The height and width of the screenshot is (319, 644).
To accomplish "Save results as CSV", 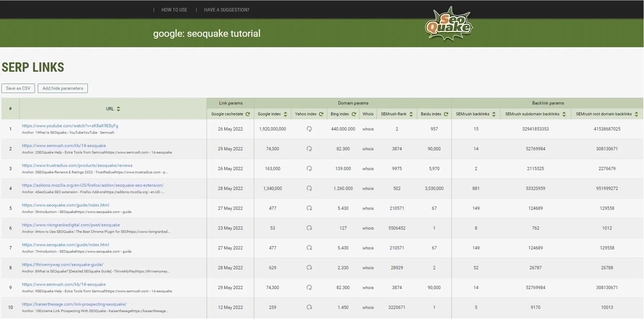I will coord(18,88).
